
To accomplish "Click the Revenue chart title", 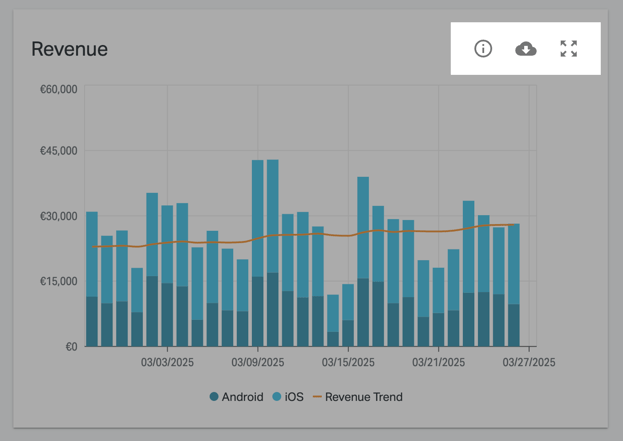I will (x=70, y=49).
